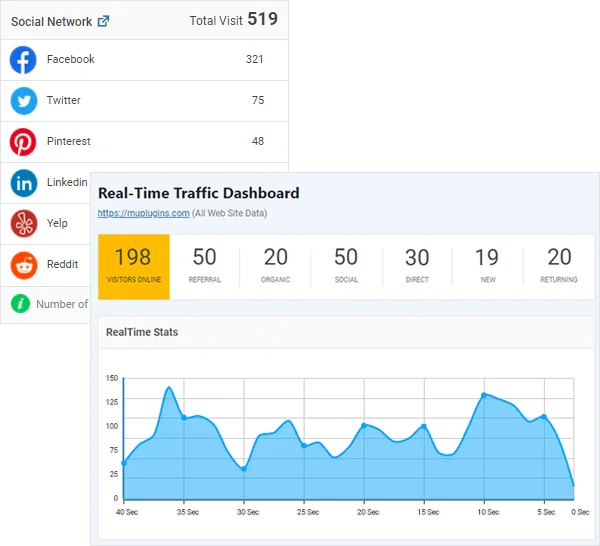The image size is (600, 546).
Task: Select the 50 Referral stat
Action: pos(205,266)
